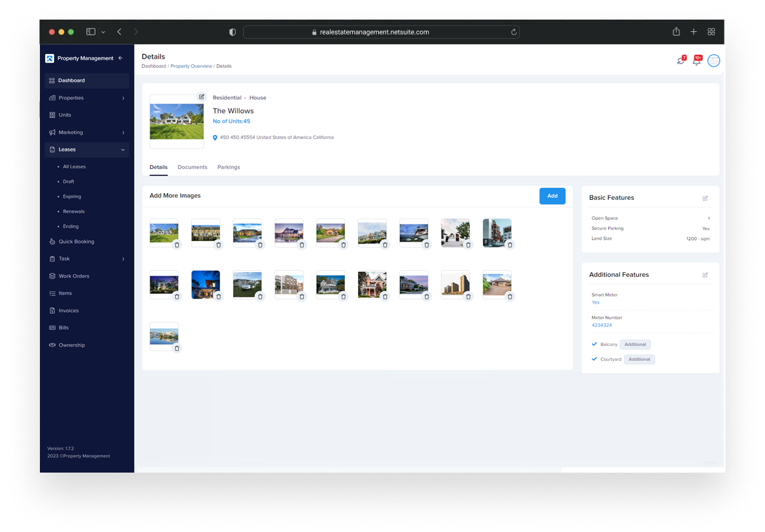The height and width of the screenshot is (532, 765).
Task: Expand the Task submenu chevron
Action: [123, 259]
